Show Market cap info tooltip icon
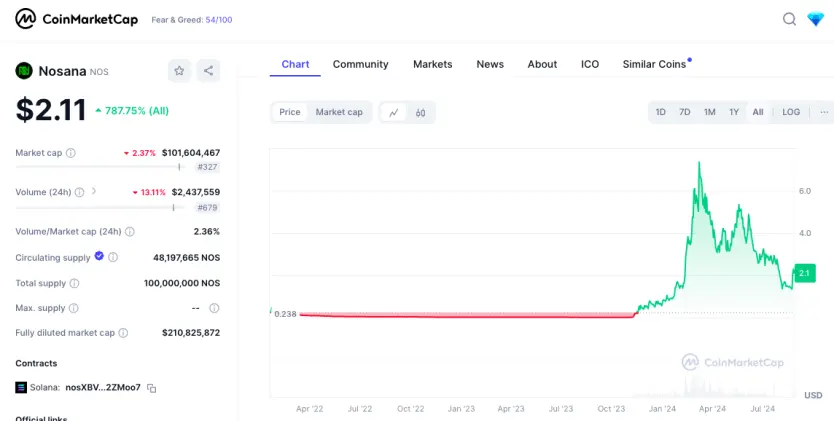834x421 pixels. [x=71, y=153]
